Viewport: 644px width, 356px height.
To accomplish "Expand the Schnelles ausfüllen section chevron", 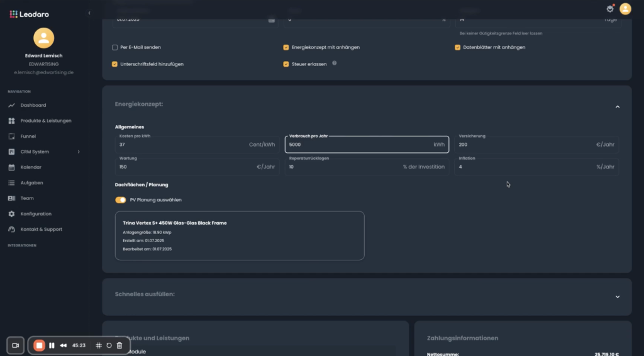I will (x=618, y=297).
